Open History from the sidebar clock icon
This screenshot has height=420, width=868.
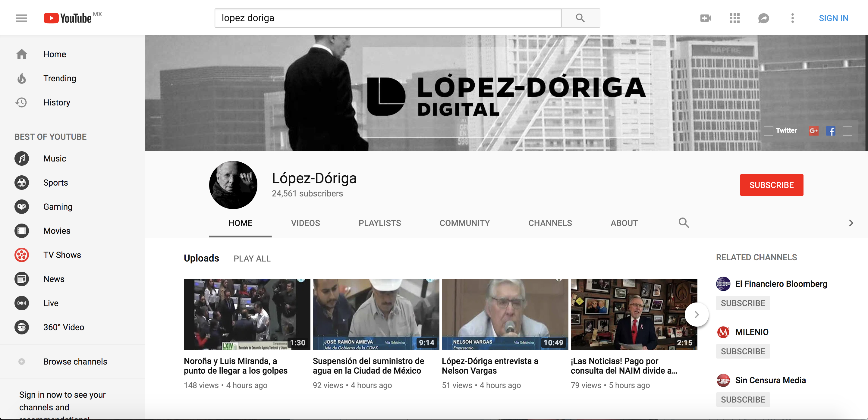[21, 102]
